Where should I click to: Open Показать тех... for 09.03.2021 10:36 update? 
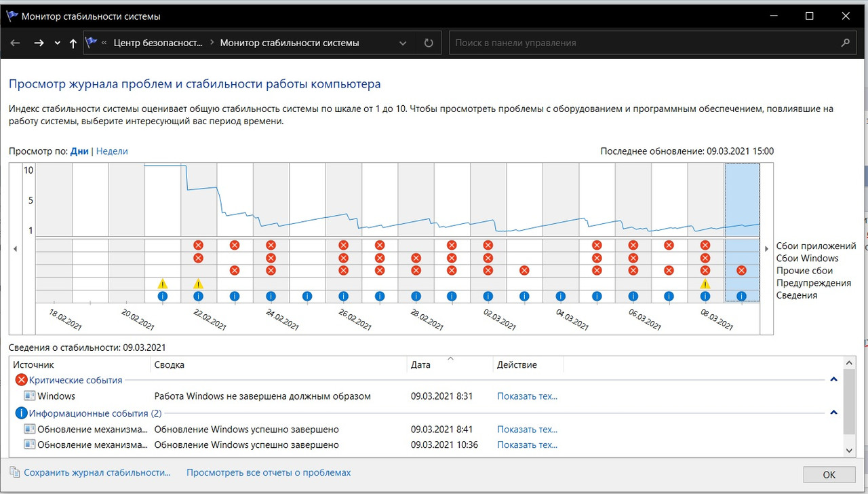pyautogui.click(x=527, y=445)
